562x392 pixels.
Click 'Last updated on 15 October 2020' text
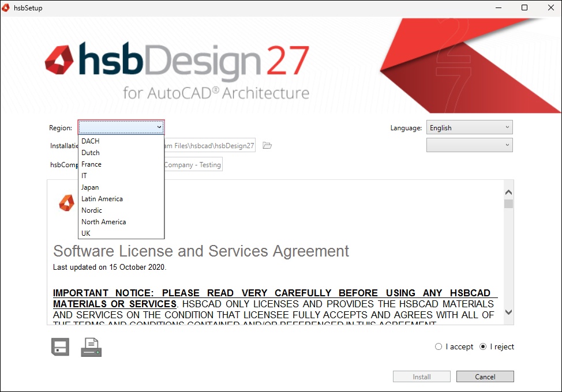point(109,267)
